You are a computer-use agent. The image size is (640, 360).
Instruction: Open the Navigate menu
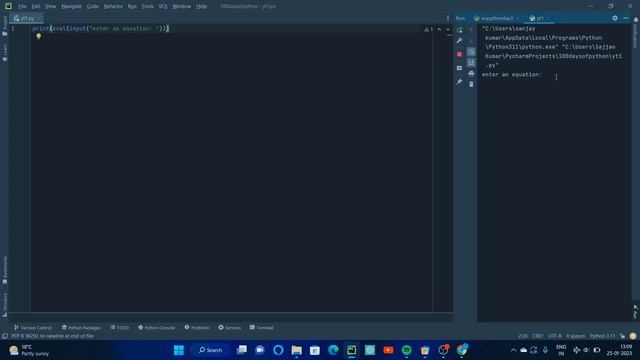click(x=71, y=7)
